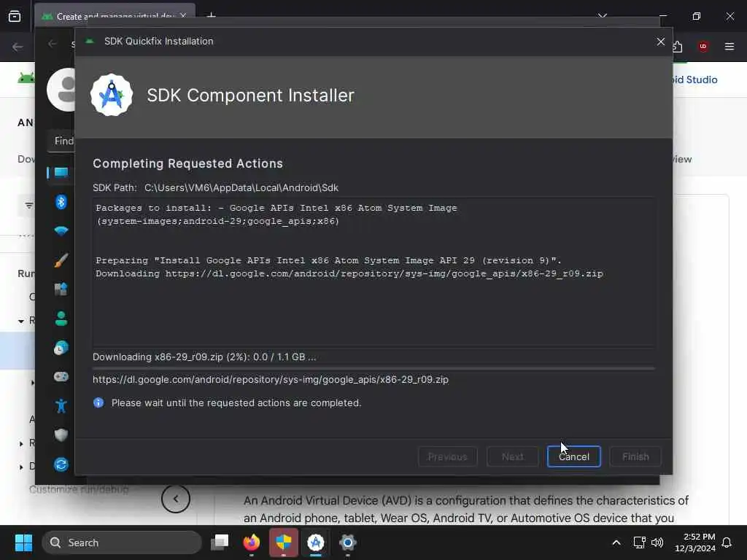Click the installer log text area
This screenshot has width=747, height=560.
coord(374,273)
